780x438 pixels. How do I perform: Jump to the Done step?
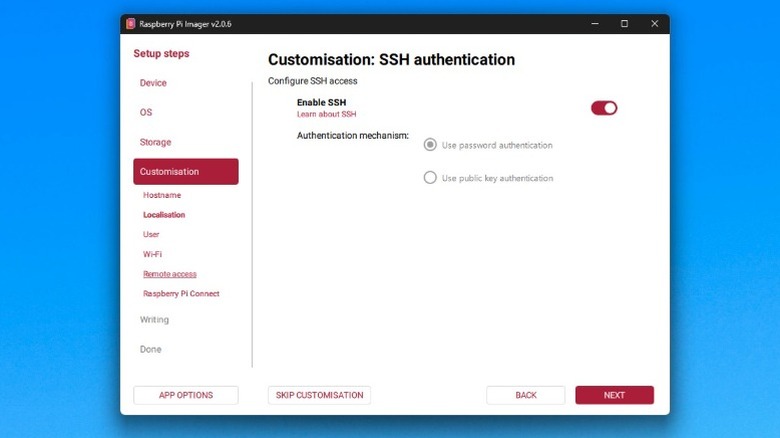pos(150,349)
